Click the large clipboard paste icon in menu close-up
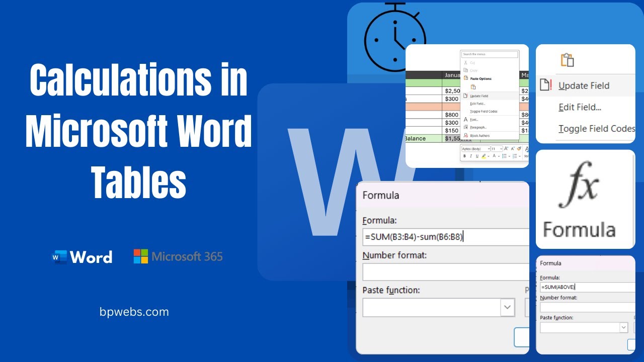The width and height of the screenshot is (644, 362). tap(568, 60)
